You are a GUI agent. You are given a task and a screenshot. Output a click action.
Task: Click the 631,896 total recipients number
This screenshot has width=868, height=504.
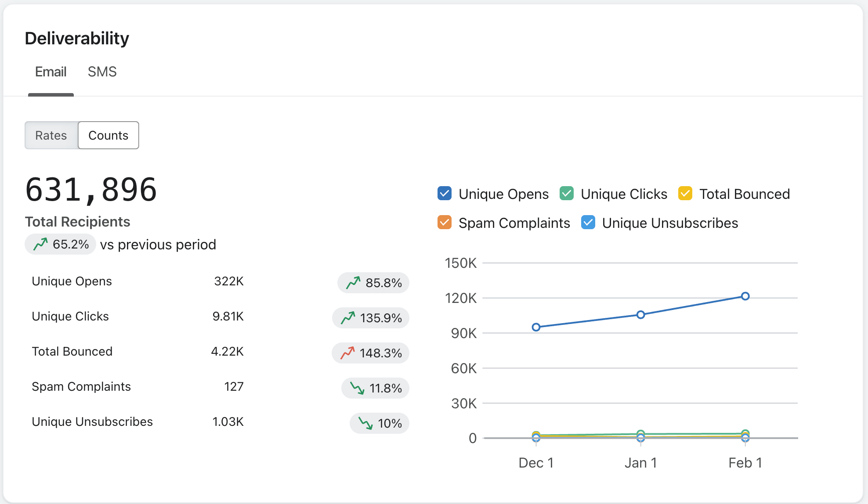[91, 190]
